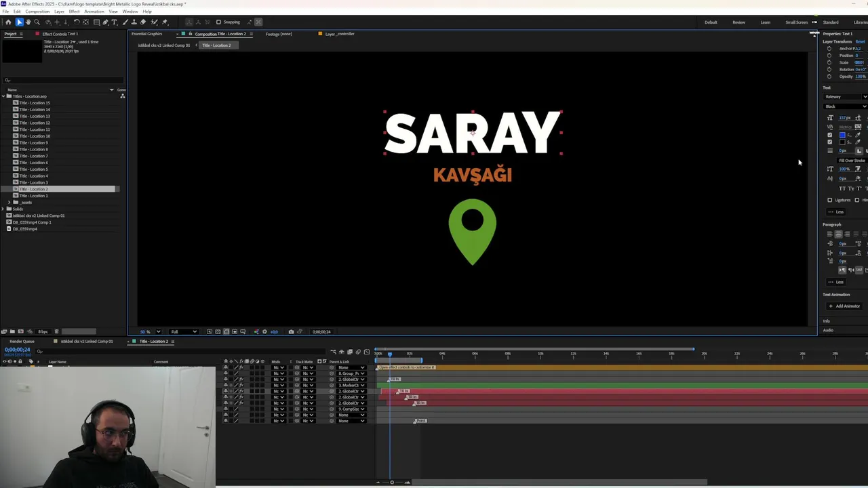Select the Rectangle shape tool

[x=97, y=22]
